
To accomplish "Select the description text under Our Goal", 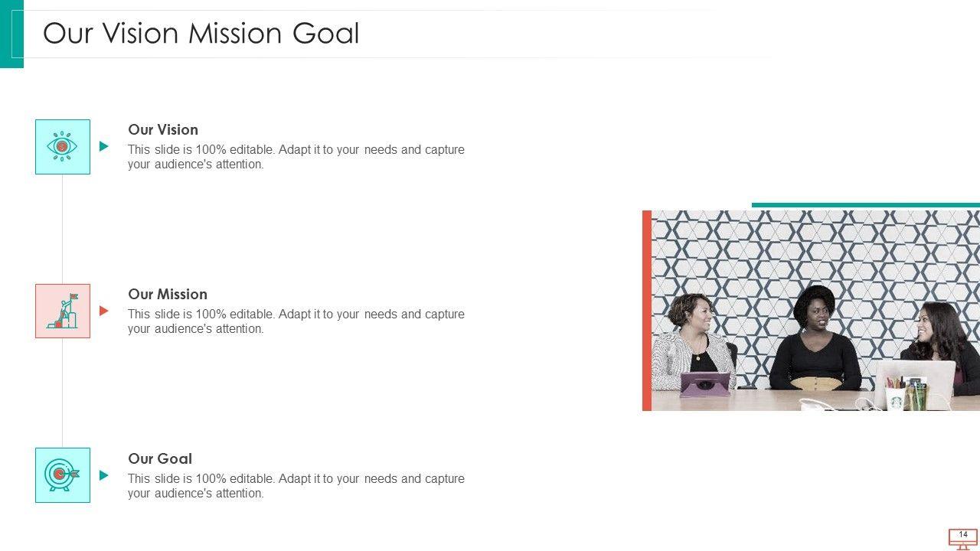I will point(296,486).
